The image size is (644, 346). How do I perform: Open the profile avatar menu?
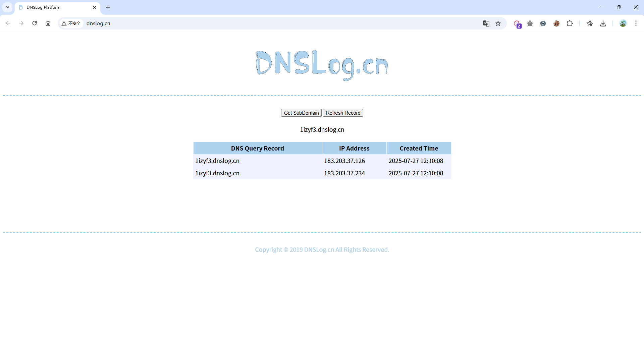tap(623, 23)
